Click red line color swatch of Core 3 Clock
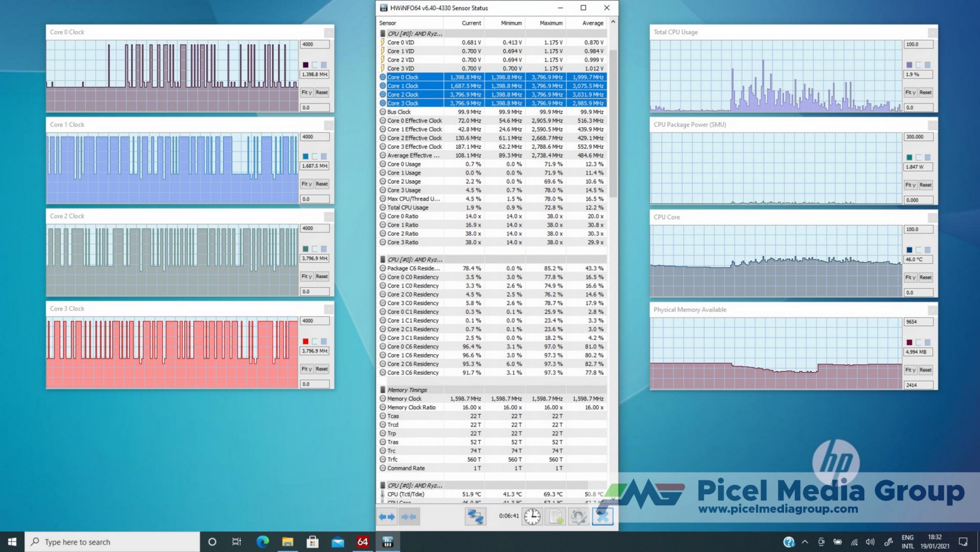The image size is (980, 552). point(305,342)
